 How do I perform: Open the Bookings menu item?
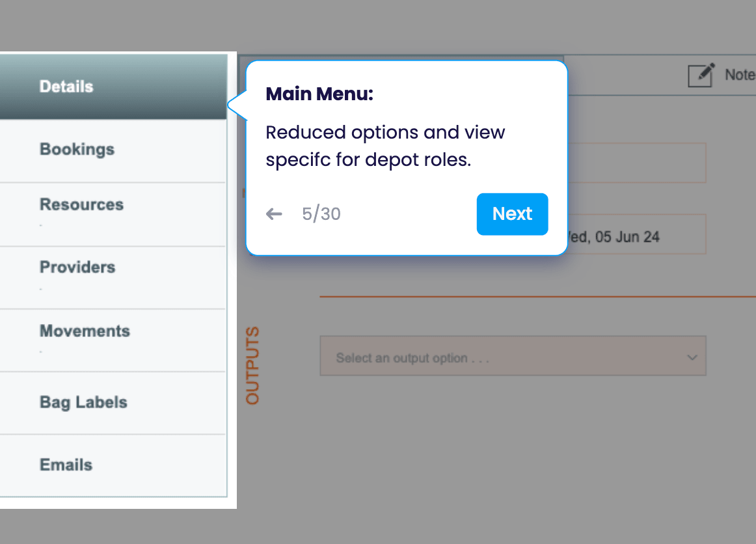(x=77, y=149)
